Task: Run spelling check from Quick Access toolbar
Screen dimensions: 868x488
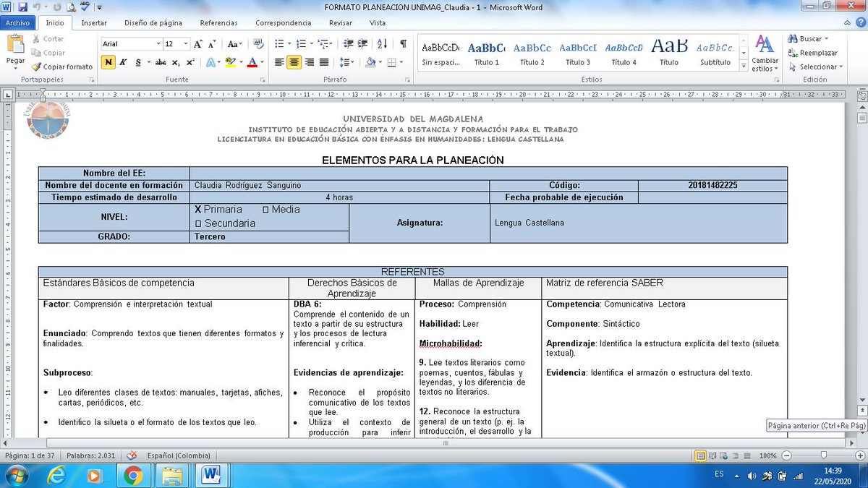Action: coord(85,7)
